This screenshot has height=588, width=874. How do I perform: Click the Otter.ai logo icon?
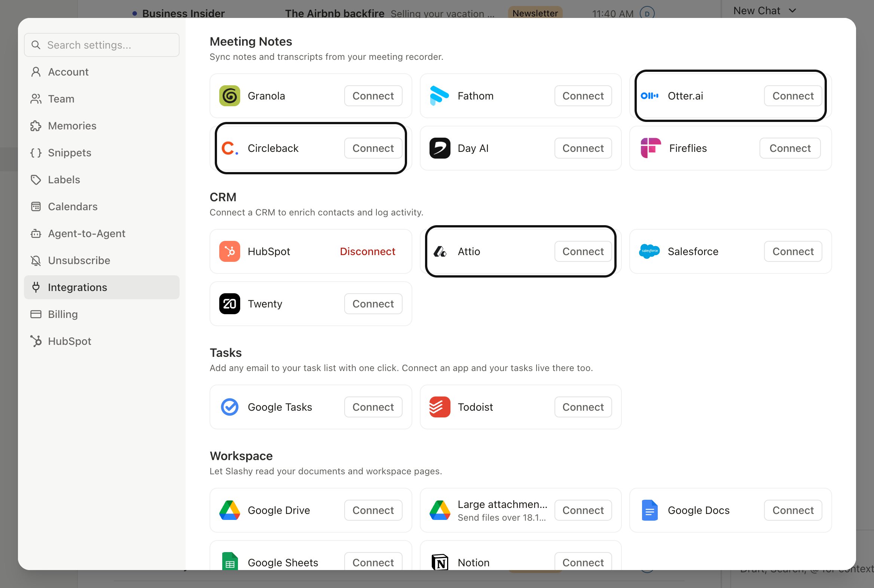(x=650, y=96)
